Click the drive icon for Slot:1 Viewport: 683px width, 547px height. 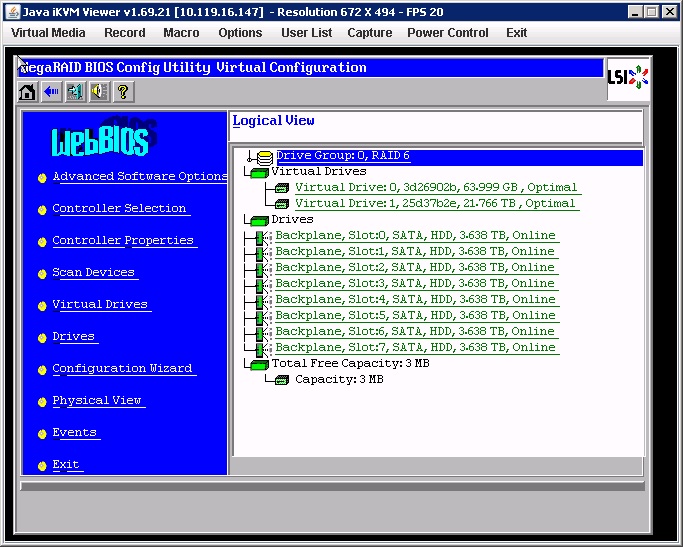click(x=263, y=253)
